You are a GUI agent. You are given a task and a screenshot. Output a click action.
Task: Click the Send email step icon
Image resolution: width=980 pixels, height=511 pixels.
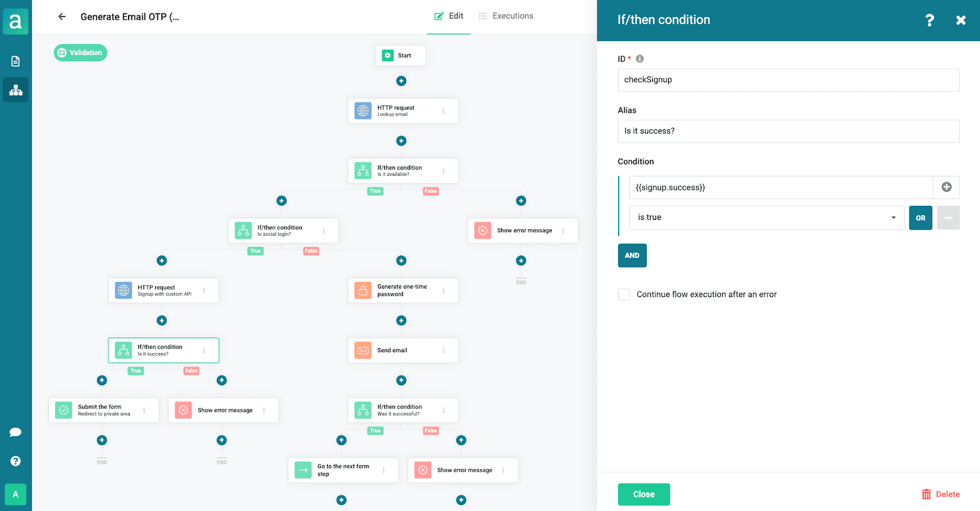(363, 350)
